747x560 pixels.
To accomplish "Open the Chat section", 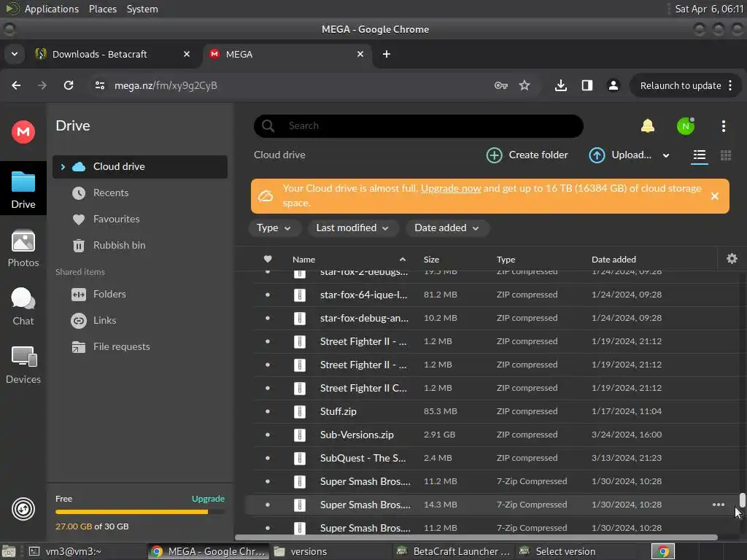I will point(23,307).
